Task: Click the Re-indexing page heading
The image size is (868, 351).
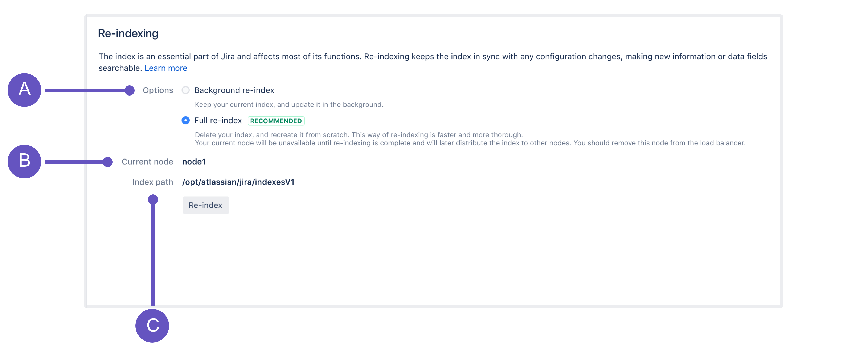Action: point(128,33)
